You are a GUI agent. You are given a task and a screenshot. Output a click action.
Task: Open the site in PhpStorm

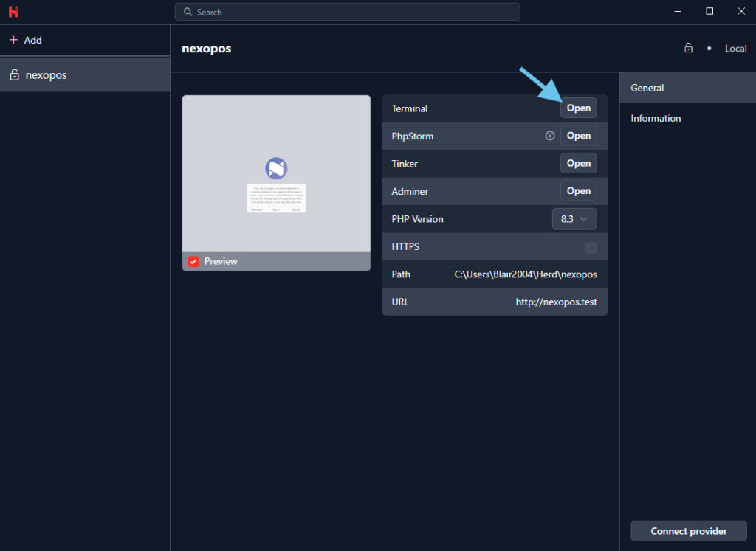579,135
